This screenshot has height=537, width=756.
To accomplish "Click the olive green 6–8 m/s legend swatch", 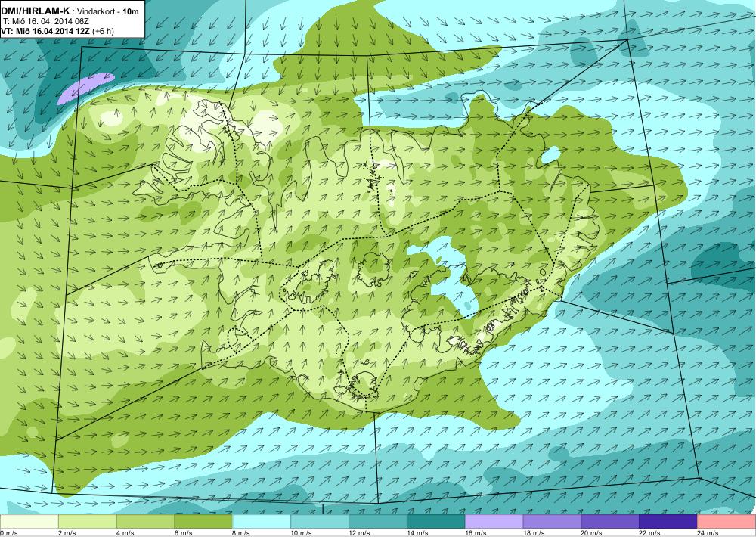I will point(203,522).
